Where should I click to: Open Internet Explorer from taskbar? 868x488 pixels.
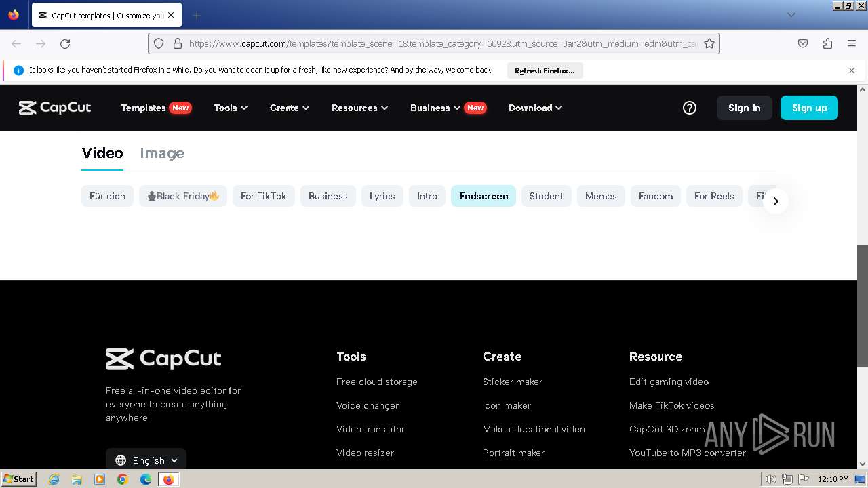(x=54, y=479)
